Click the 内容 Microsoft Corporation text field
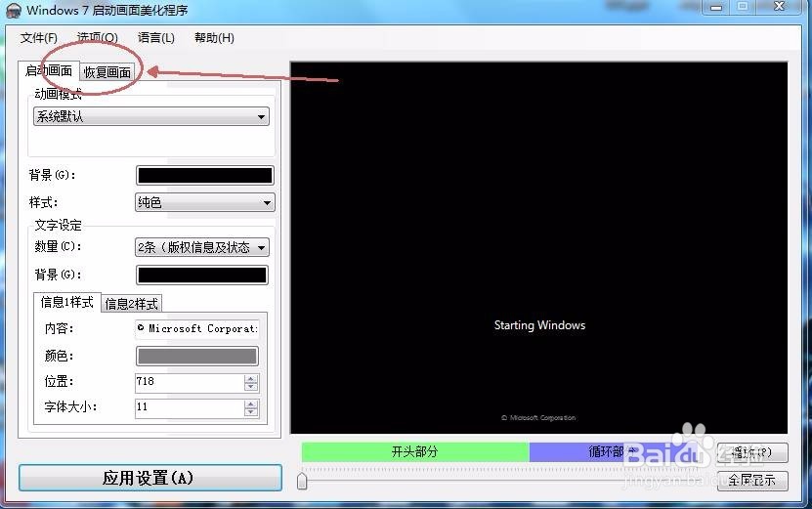 click(196, 328)
